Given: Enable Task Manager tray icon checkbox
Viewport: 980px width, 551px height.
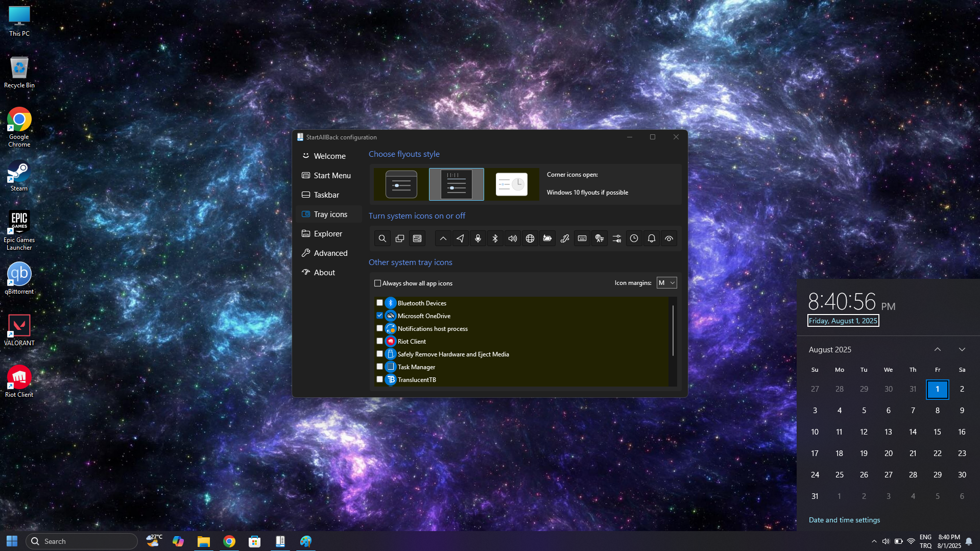Looking at the screenshot, I should pos(379,367).
